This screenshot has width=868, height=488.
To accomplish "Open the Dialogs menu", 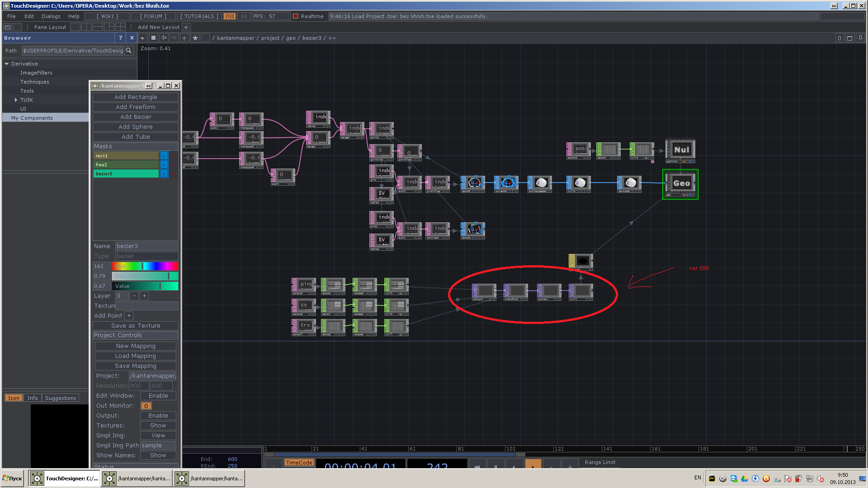I will pyautogui.click(x=51, y=16).
